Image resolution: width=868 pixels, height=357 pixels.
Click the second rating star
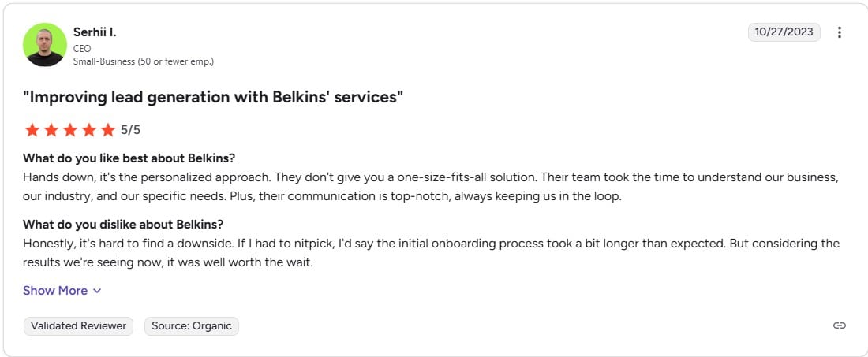tap(51, 130)
